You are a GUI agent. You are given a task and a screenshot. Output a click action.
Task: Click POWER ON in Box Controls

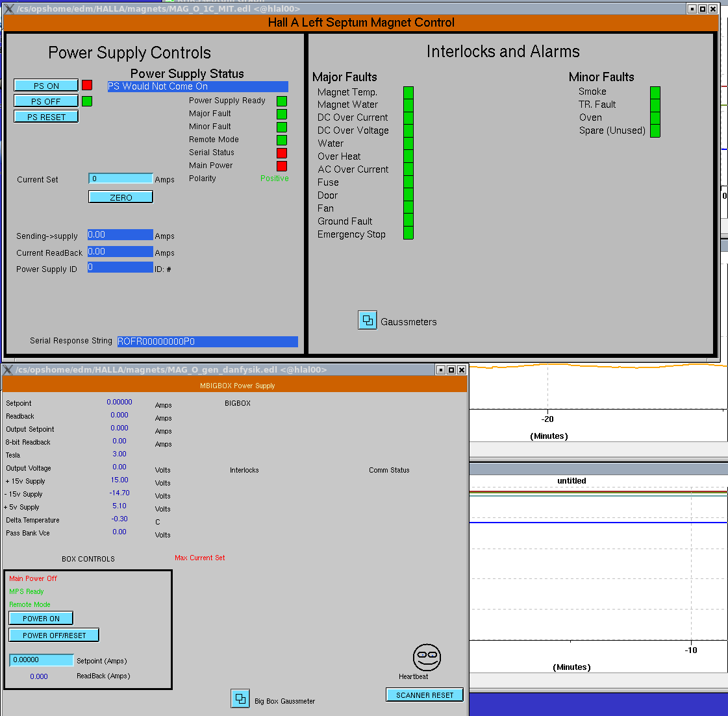tap(41, 619)
